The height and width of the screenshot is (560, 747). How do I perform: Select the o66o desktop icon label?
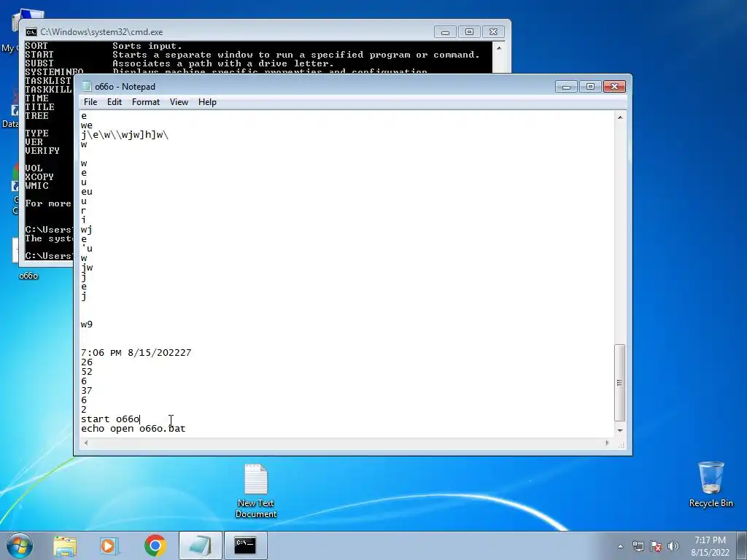[28, 276]
